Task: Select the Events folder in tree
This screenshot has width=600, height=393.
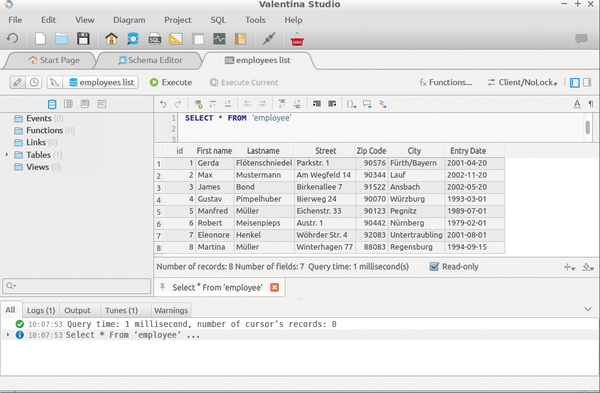Action: click(x=38, y=118)
